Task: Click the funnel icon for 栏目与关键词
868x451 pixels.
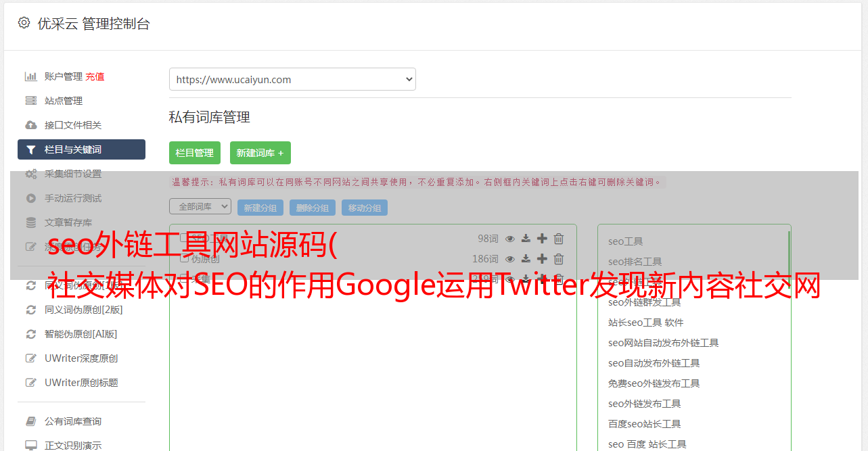Action: coord(31,149)
